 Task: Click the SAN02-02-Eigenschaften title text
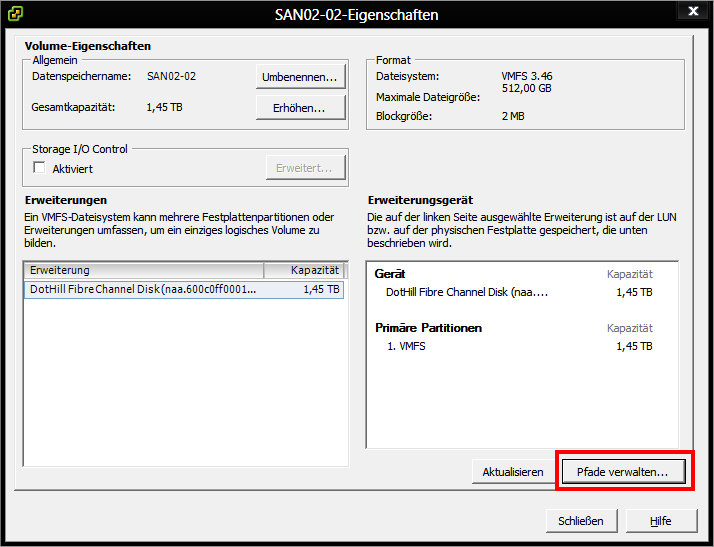click(x=356, y=14)
